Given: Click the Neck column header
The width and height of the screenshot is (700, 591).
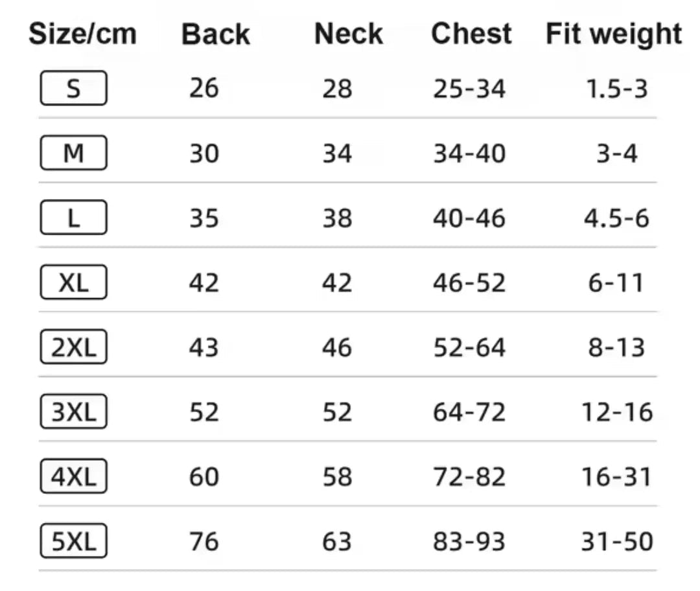Looking at the screenshot, I should point(349,34).
